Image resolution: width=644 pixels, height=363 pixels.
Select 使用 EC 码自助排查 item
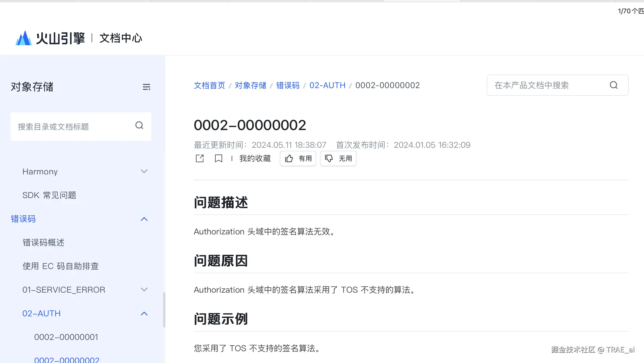pyautogui.click(x=61, y=266)
